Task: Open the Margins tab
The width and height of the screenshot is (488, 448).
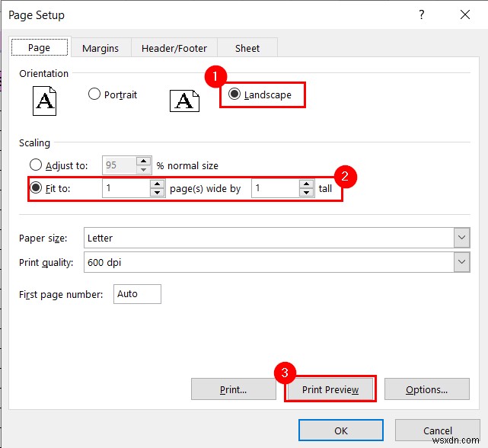Action: click(100, 48)
